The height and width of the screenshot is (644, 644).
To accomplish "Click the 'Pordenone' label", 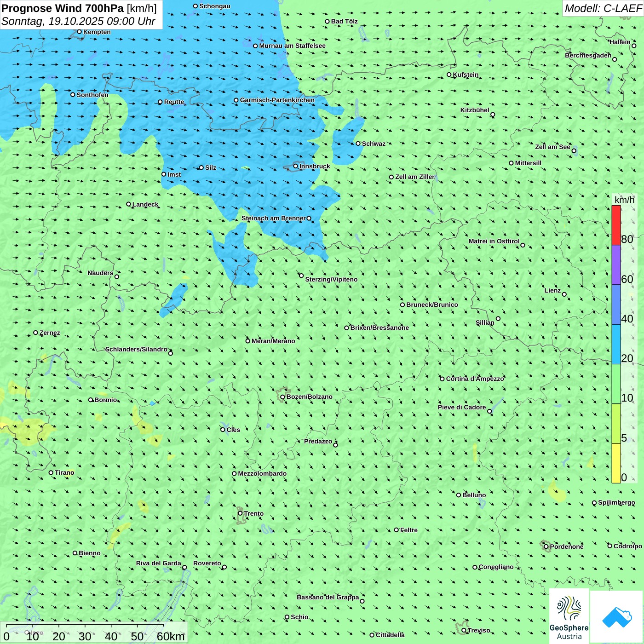I will tap(567, 546).
